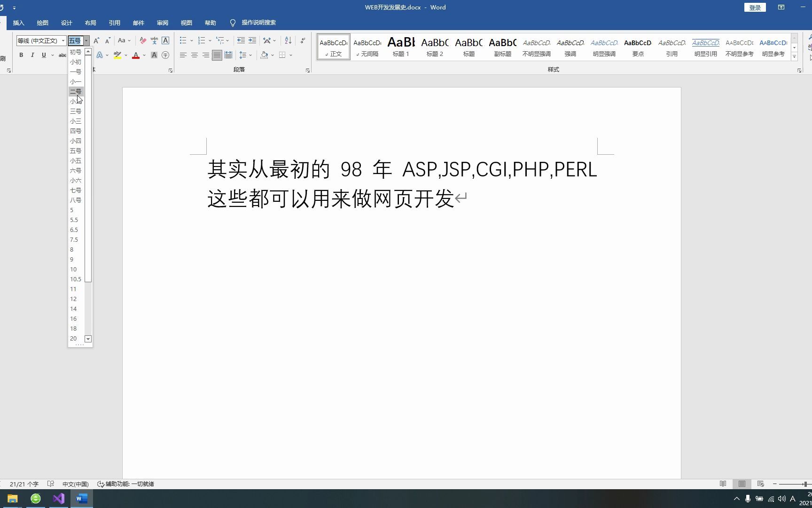Switch to Print Layout view in status bar
The width and height of the screenshot is (812, 508).
point(742,484)
